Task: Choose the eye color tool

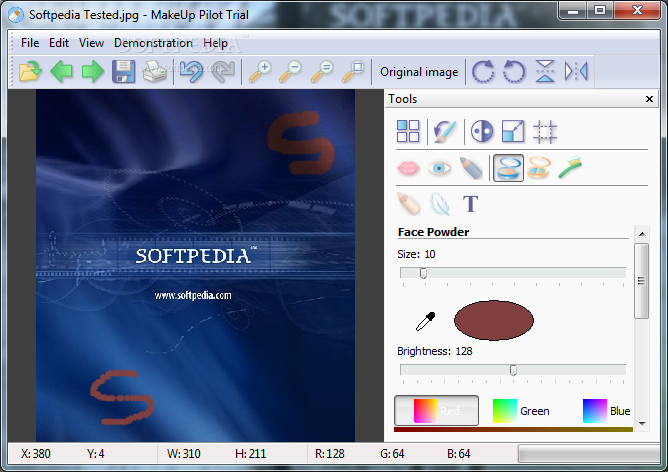Action: coord(439,168)
